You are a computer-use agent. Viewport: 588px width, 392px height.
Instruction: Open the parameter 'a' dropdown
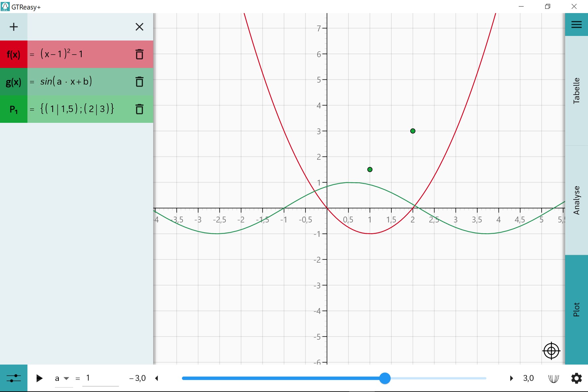[66, 378]
